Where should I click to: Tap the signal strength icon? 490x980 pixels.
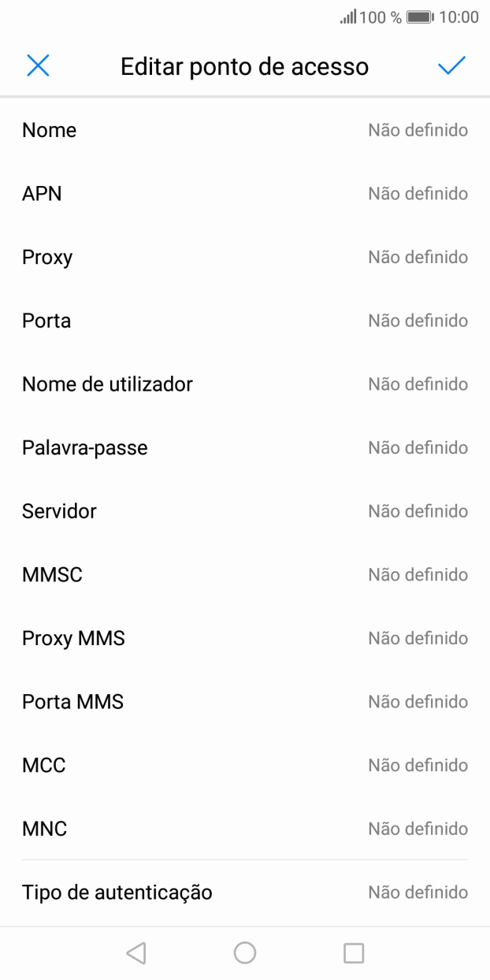pos(348,17)
